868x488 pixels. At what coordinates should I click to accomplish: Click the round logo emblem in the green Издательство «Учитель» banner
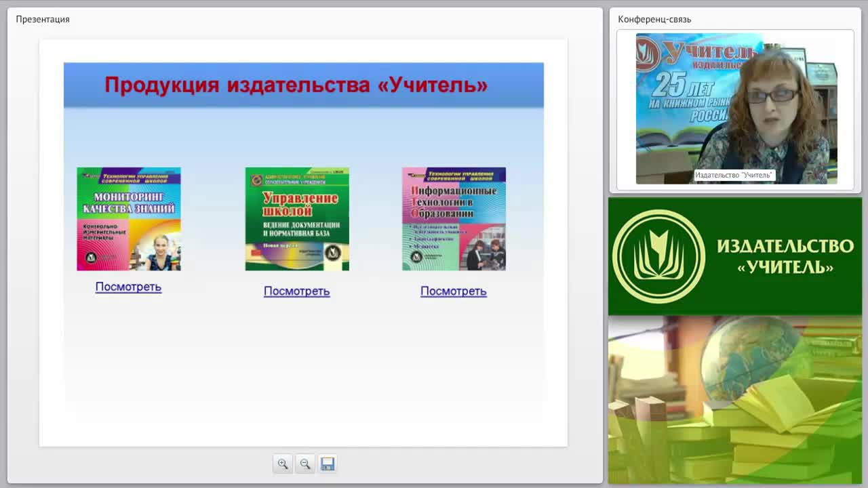658,256
